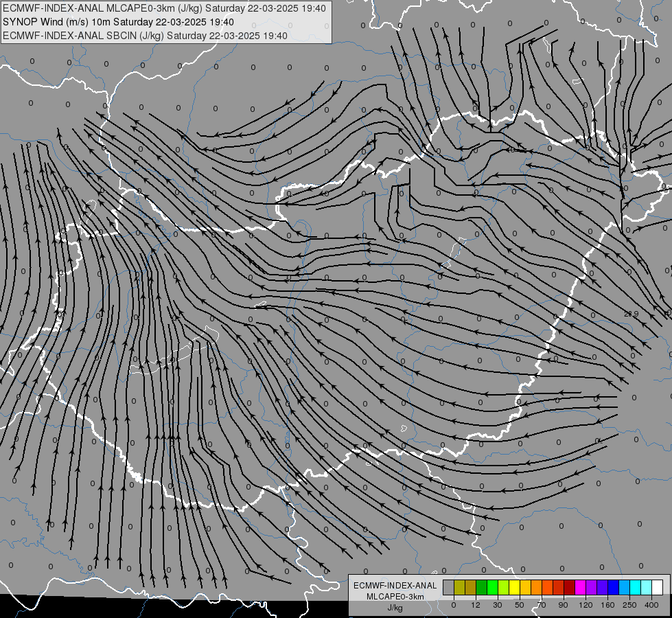Click the legend value label 160
This screenshot has width=672, height=618.
click(607, 605)
